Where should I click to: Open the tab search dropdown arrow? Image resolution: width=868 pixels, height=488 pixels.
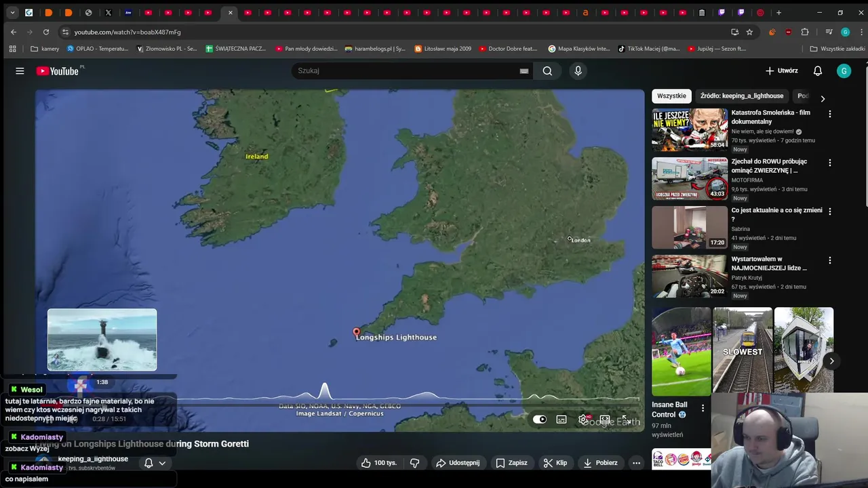tap(12, 12)
